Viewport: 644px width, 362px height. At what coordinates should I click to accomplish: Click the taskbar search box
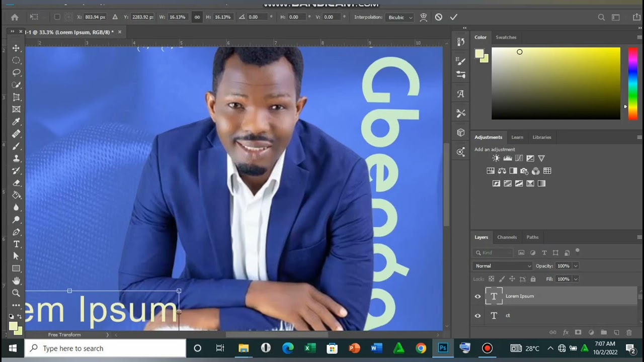(x=105, y=348)
